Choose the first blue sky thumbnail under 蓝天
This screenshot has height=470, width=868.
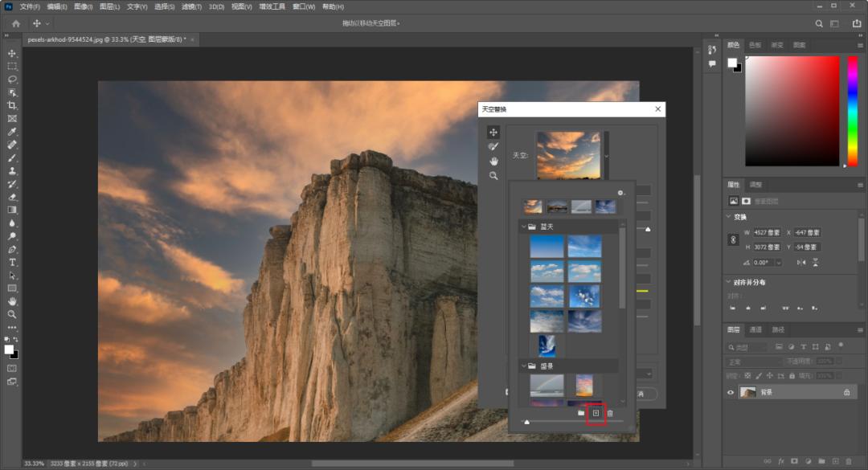[x=547, y=247]
